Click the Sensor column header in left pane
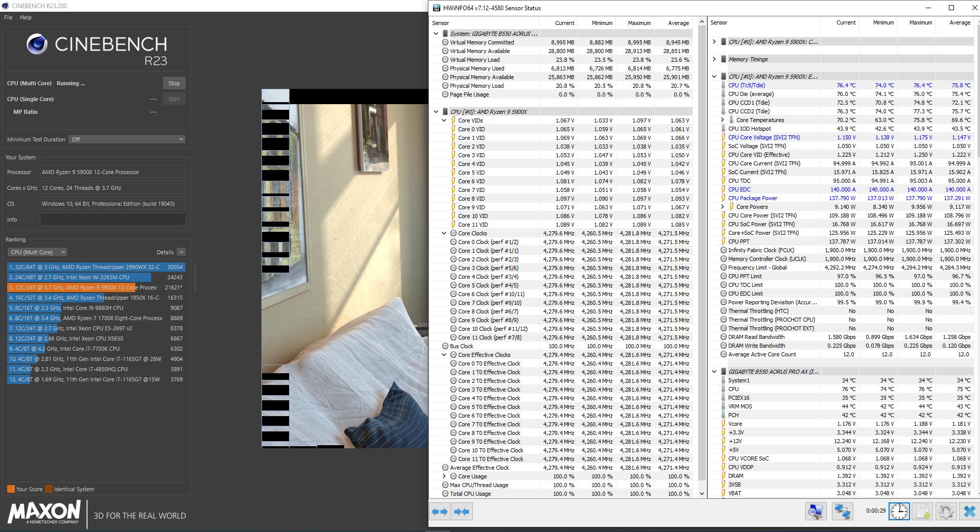The width and height of the screenshot is (980, 532). coord(485,23)
